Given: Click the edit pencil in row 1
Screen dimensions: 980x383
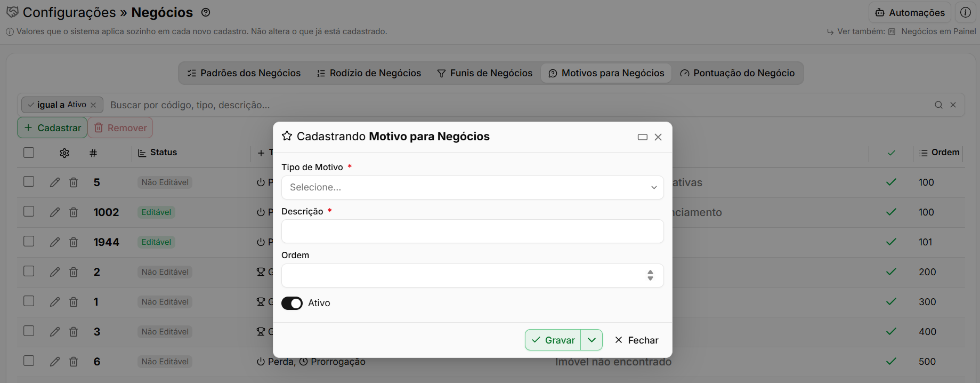Looking at the screenshot, I should (x=55, y=302).
